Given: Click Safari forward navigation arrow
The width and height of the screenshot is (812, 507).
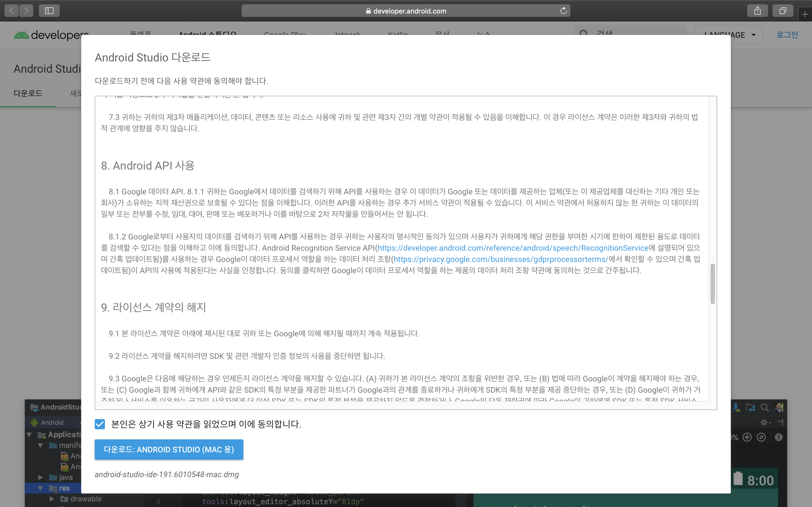Looking at the screenshot, I should coord(26,11).
